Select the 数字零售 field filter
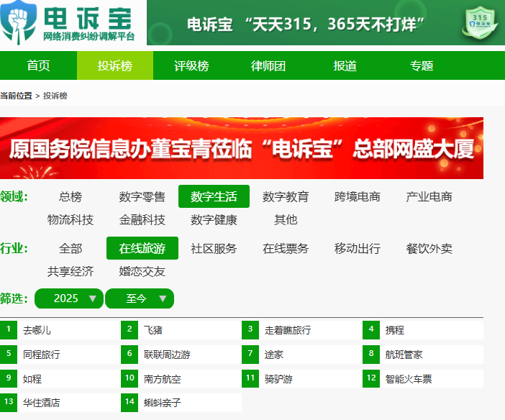This screenshot has width=505, height=420. pos(142,196)
